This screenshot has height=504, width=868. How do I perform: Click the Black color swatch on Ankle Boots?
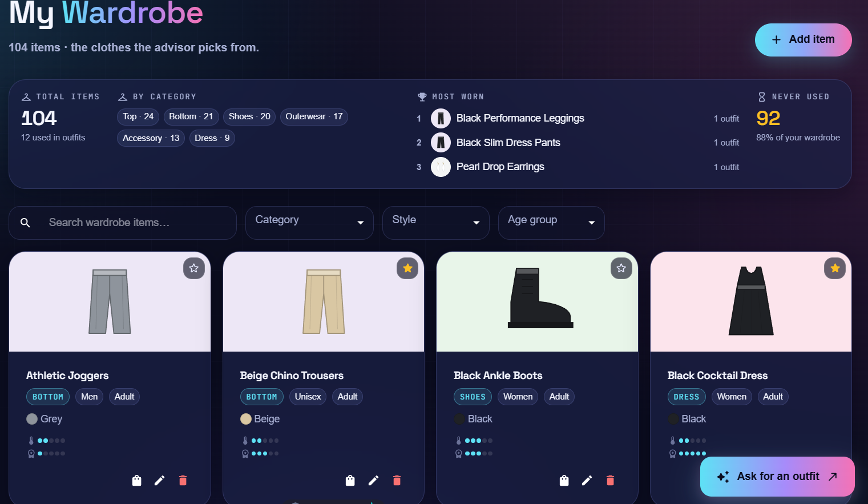(459, 419)
